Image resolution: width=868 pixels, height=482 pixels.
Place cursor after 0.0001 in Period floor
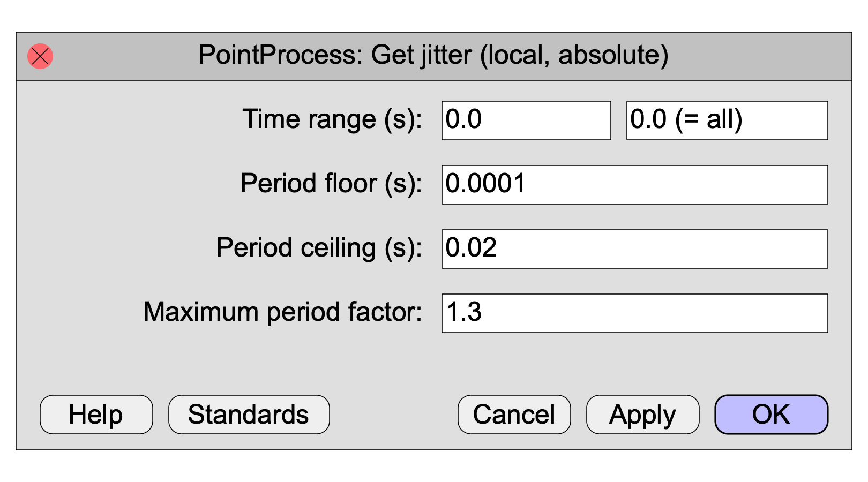click(528, 185)
